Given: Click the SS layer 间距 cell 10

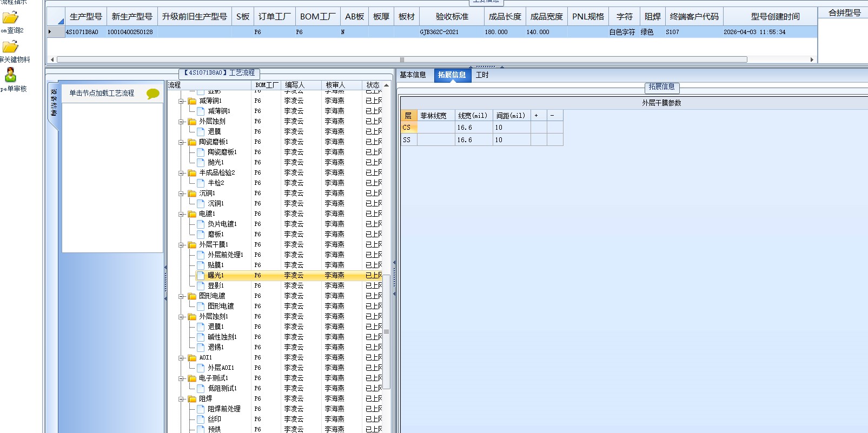Looking at the screenshot, I should tap(512, 140).
